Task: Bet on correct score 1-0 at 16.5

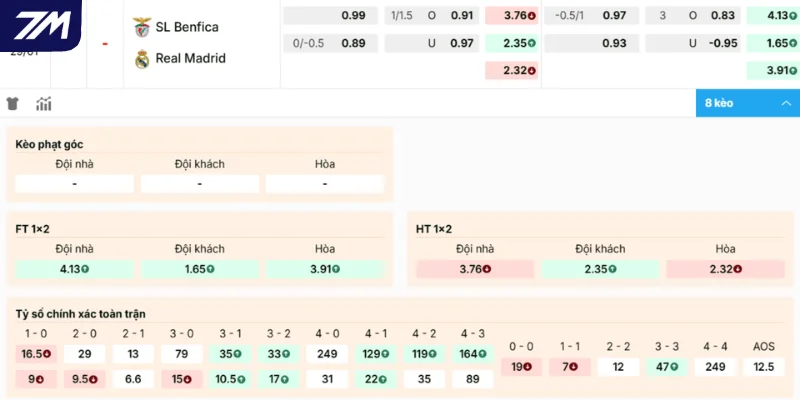Action: (36, 354)
